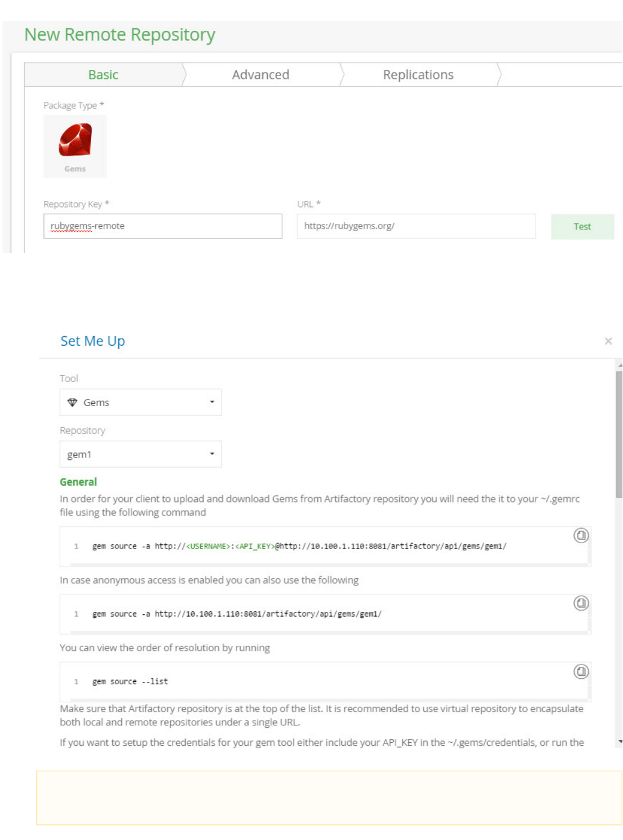Image resolution: width=623 pixels, height=840 pixels.
Task: Select the Gems ruby package type icon
Action: point(75,145)
